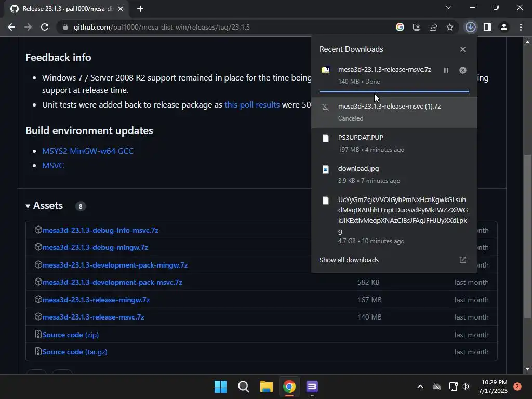Click the scrollbar down arrow
The width and height of the screenshot is (532, 399).
(x=527, y=369)
